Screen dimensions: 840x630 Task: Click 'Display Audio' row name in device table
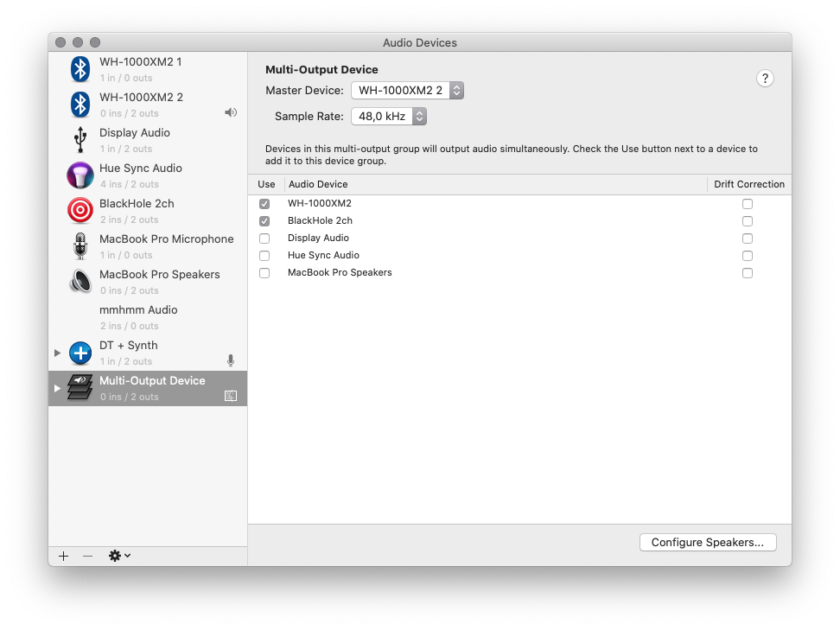tap(318, 238)
